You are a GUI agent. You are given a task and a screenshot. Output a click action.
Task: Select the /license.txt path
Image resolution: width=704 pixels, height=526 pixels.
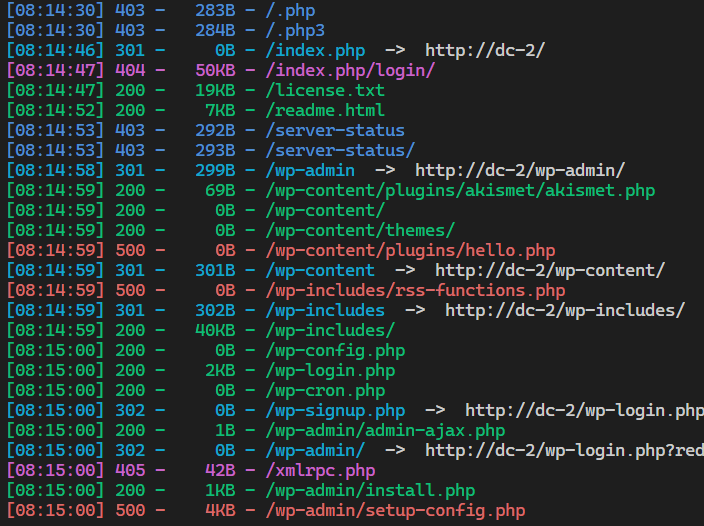[x=325, y=90]
